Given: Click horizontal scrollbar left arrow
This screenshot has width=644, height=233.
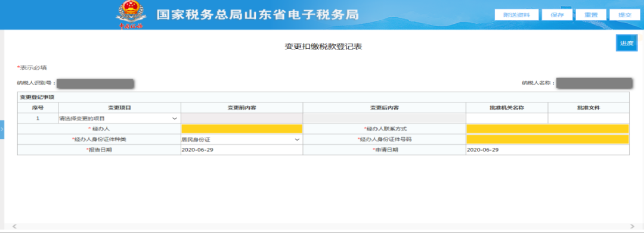Looking at the screenshot, I should tap(14, 226).
